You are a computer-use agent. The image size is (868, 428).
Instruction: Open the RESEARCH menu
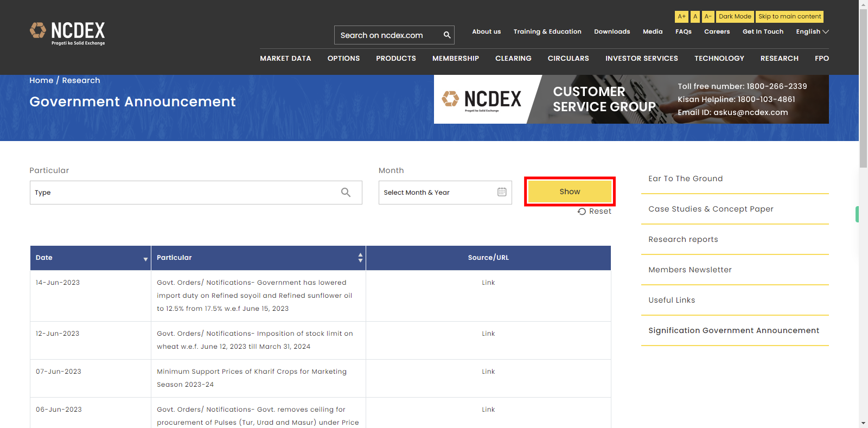coord(779,58)
